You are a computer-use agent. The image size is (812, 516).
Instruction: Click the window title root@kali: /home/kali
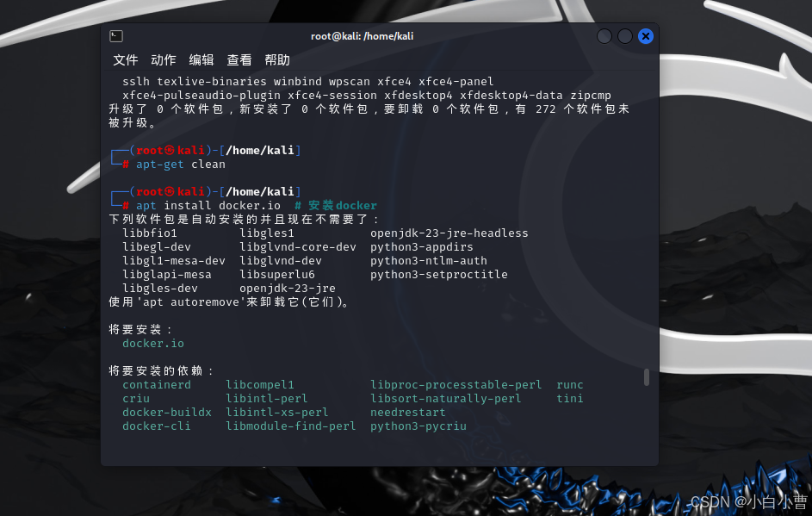click(362, 36)
